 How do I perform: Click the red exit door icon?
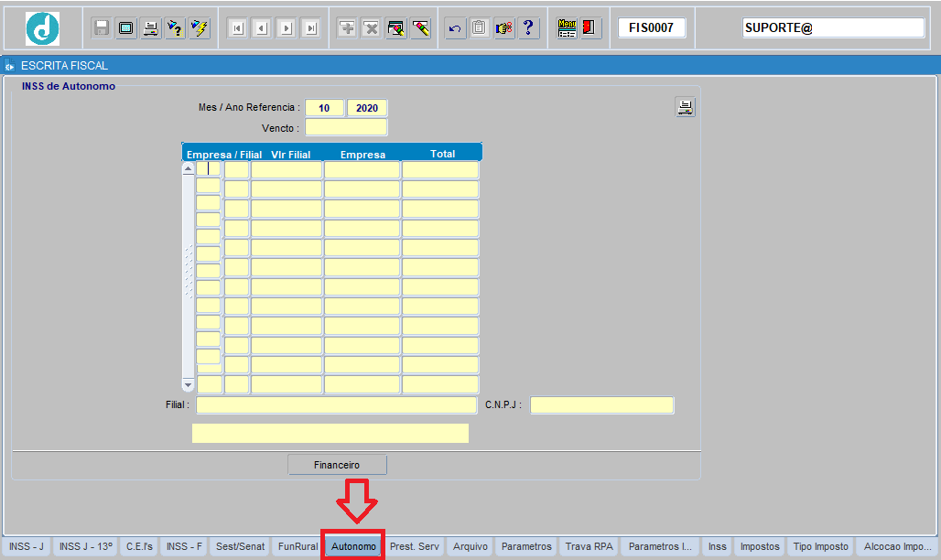590,28
